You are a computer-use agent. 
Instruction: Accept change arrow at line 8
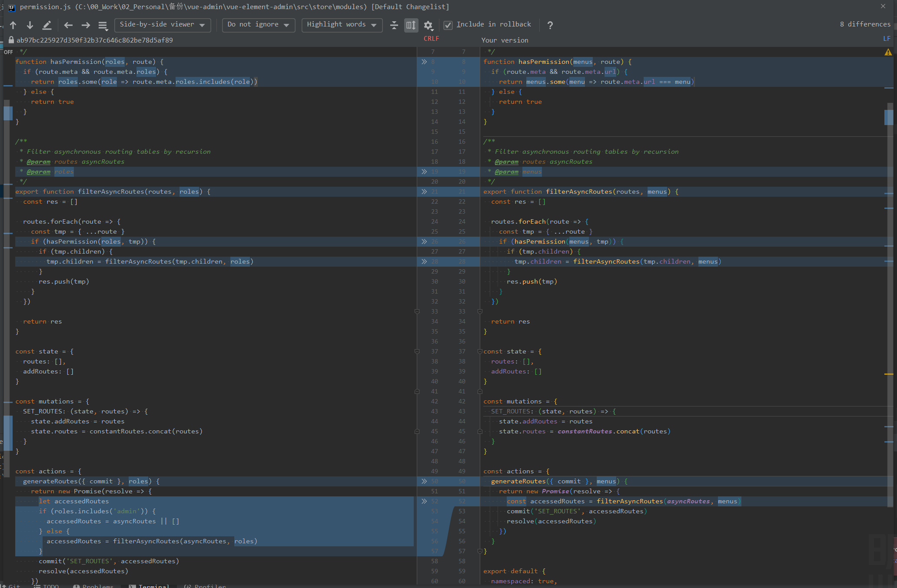424,62
